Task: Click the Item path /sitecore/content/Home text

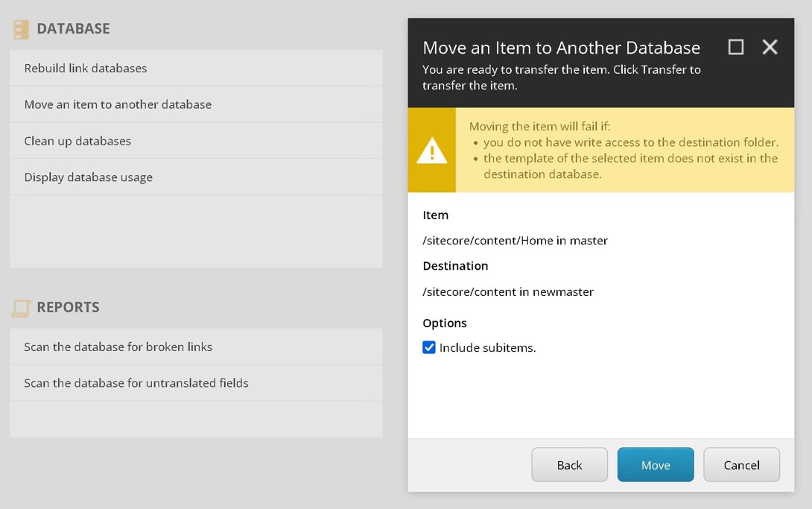Action: [515, 240]
